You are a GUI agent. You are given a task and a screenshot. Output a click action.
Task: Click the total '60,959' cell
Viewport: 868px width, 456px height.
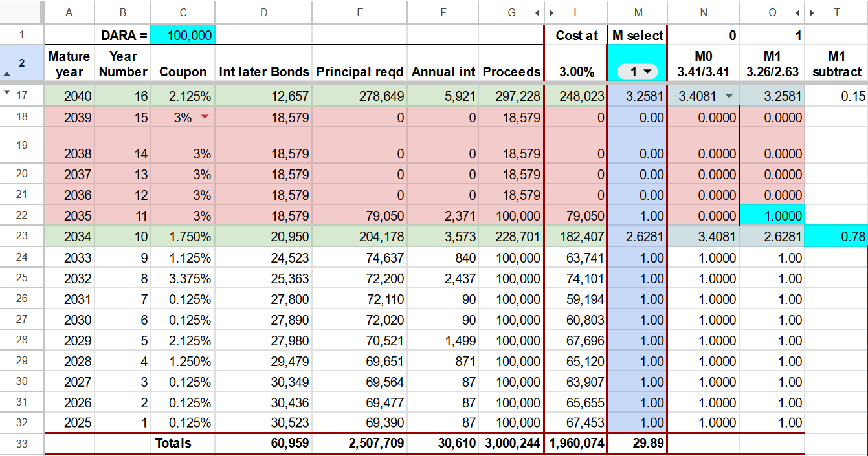263,444
